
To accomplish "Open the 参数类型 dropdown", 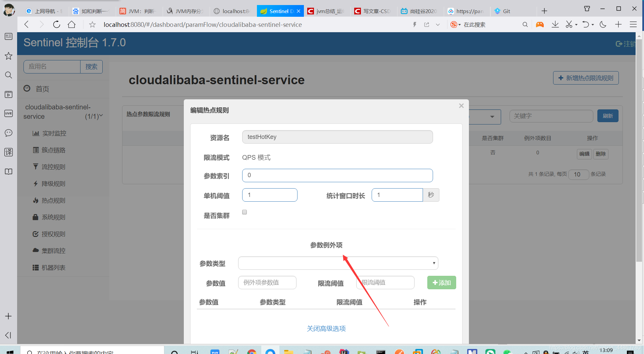I will (338, 263).
